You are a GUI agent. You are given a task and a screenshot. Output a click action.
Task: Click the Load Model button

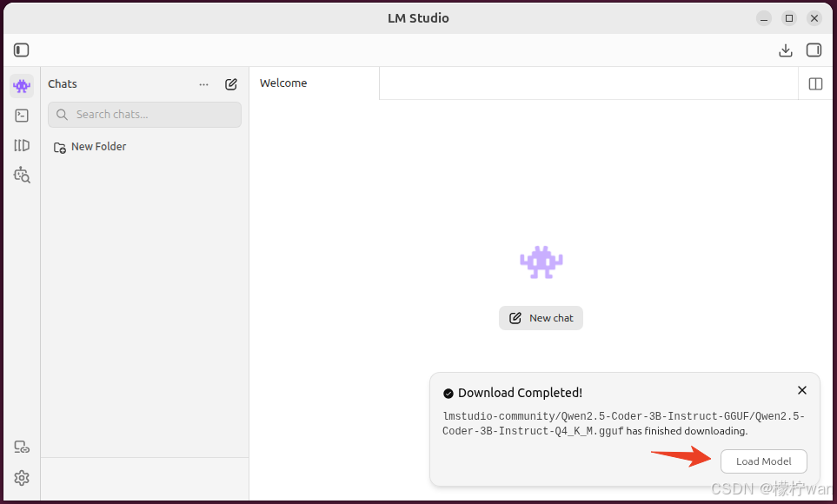click(763, 461)
